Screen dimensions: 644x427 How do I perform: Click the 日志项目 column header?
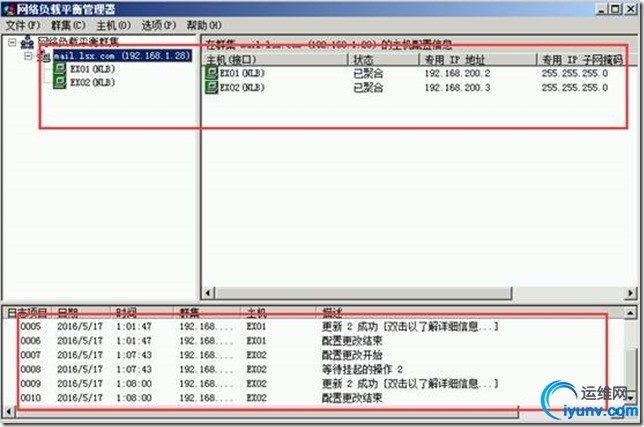pyautogui.click(x=27, y=313)
